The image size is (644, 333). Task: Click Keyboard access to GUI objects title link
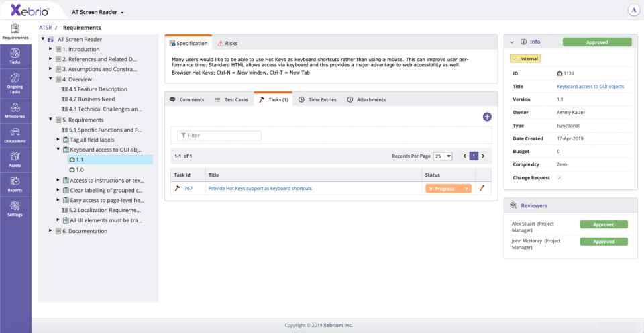tap(590, 87)
